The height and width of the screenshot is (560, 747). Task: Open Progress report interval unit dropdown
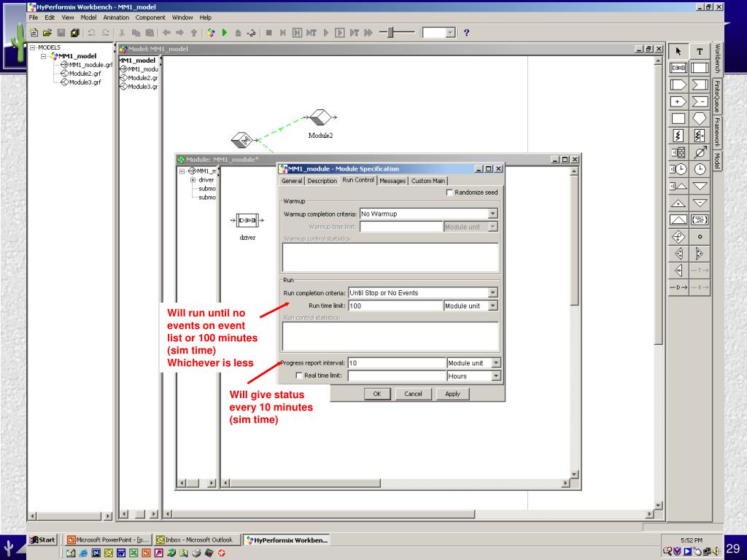pos(495,363)
